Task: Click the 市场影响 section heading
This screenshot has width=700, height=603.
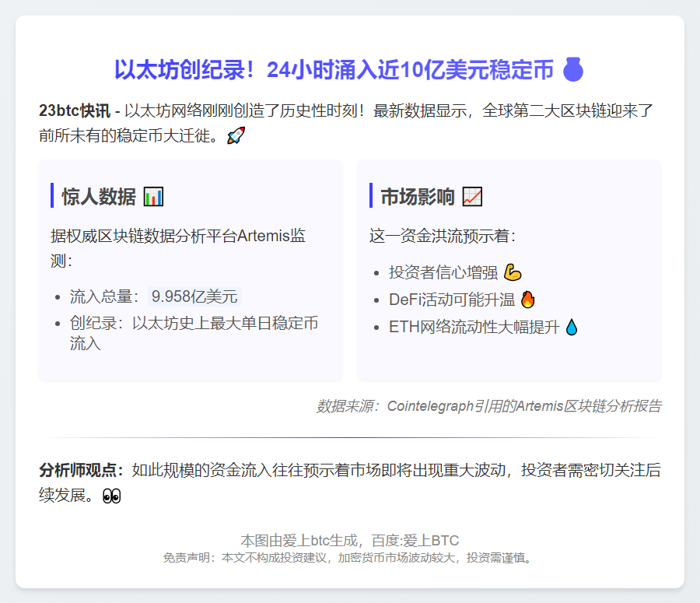Action: 417,197
